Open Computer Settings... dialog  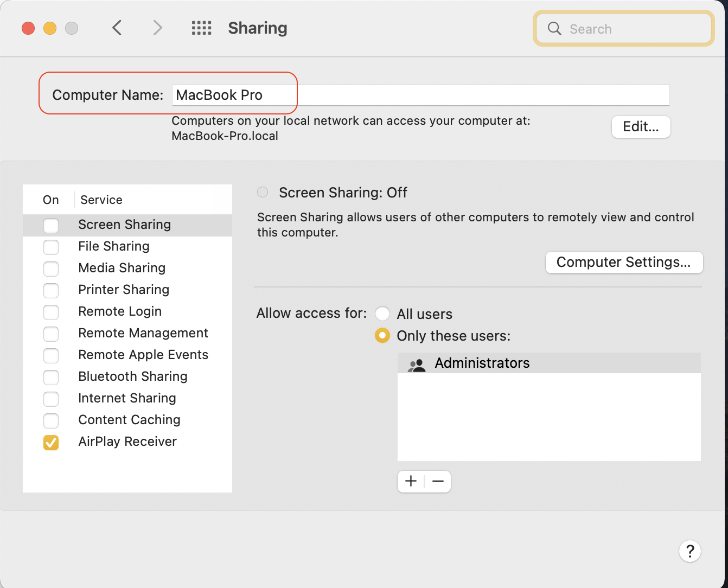pos(624,263)
